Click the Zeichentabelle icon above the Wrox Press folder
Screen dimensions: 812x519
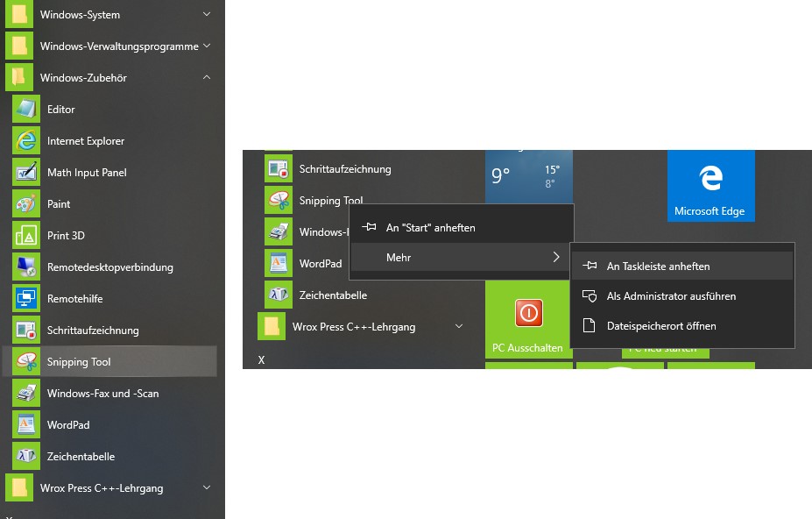pyautogui.click(x=278, y=295)
